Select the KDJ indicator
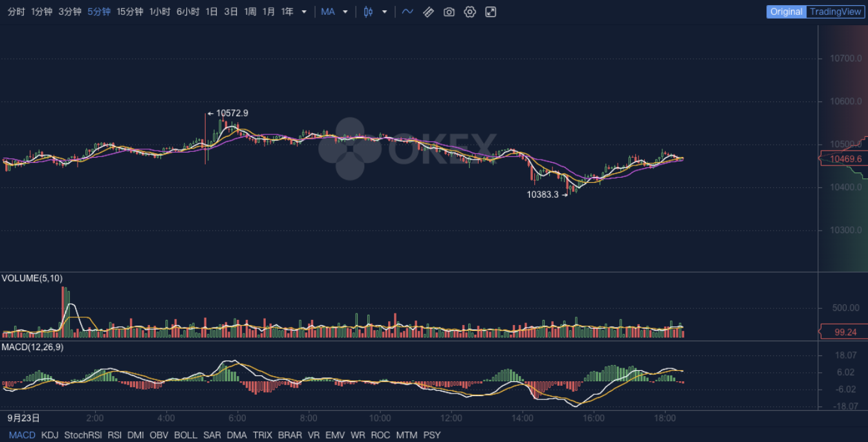This screenshot has height=442, width=868. pos(49,435)
